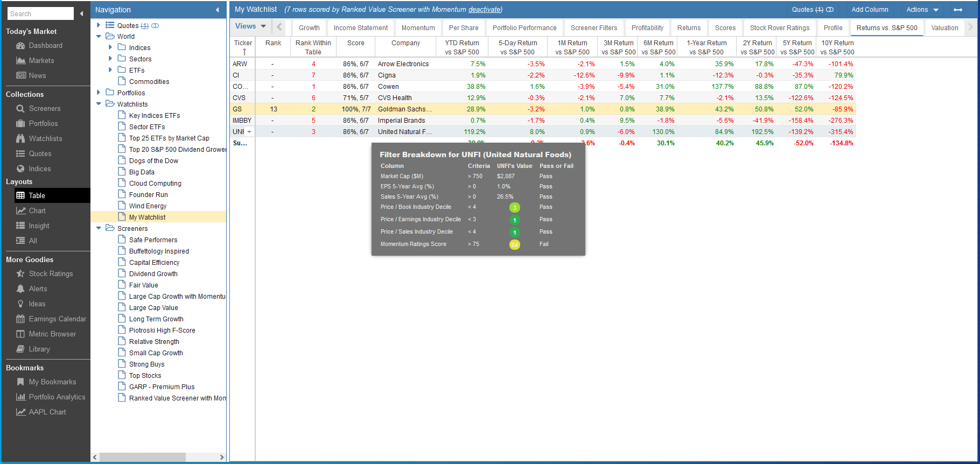The height and width of the screenshot is (464, 980).
Task: Switch to Insight layout icon
Action: pyautogui.click(x=21, y=226)
